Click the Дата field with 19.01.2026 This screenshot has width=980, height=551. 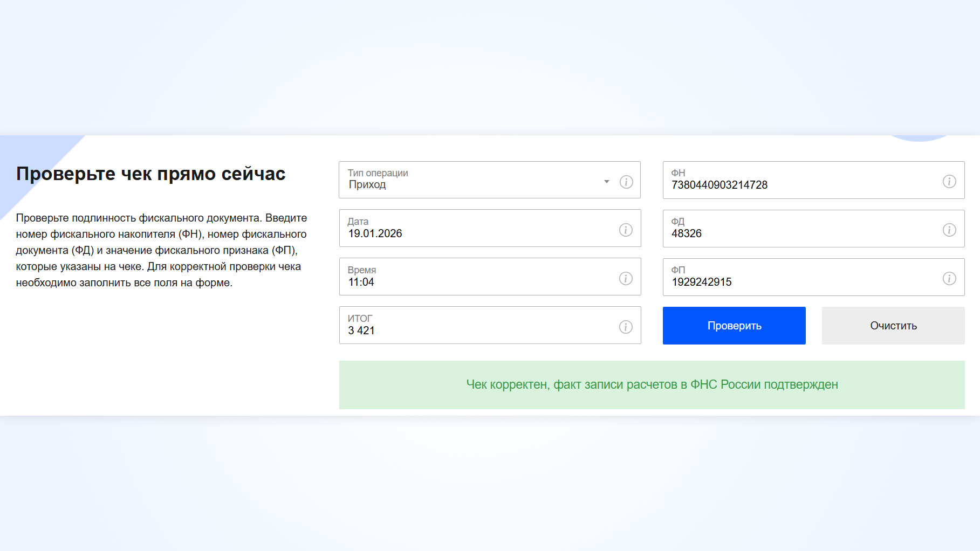pyautogui.click(x=475, y=233)
